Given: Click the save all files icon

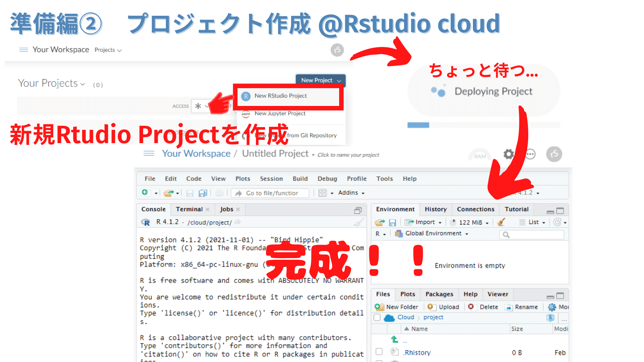Looking at the screenshot, I should tap(203, 193).
